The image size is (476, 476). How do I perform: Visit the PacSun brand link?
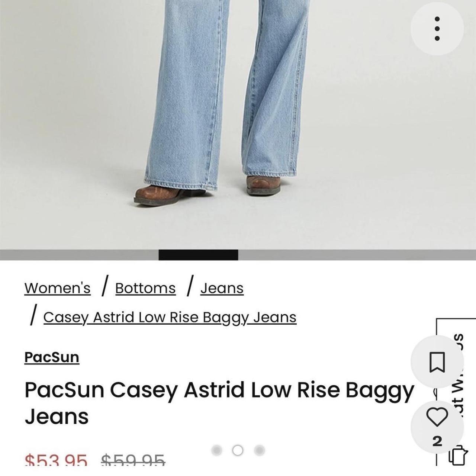click(x=52, y=357)
